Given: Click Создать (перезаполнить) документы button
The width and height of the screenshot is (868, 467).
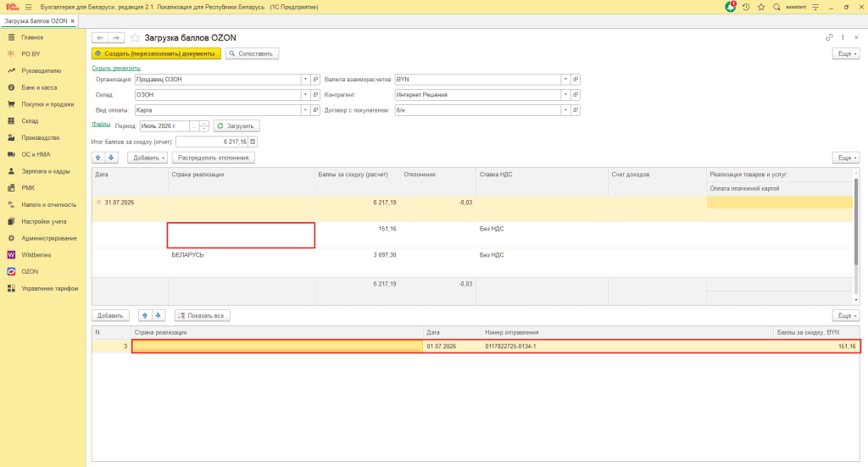Looking at the screenshot, I should [156, 53].
